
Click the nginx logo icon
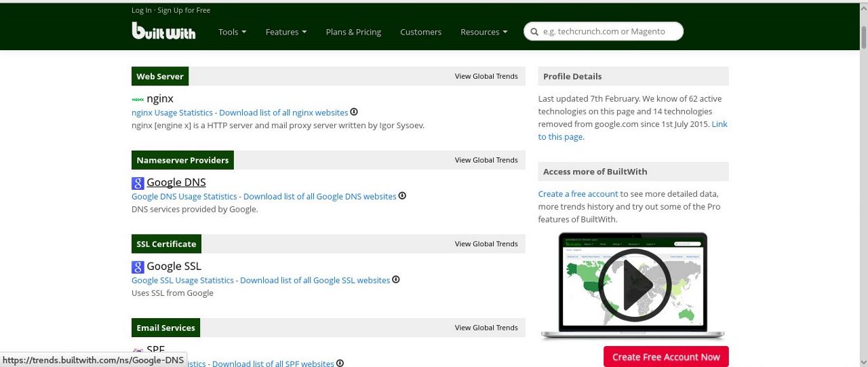pyautogui.click(x=138, y=99)
